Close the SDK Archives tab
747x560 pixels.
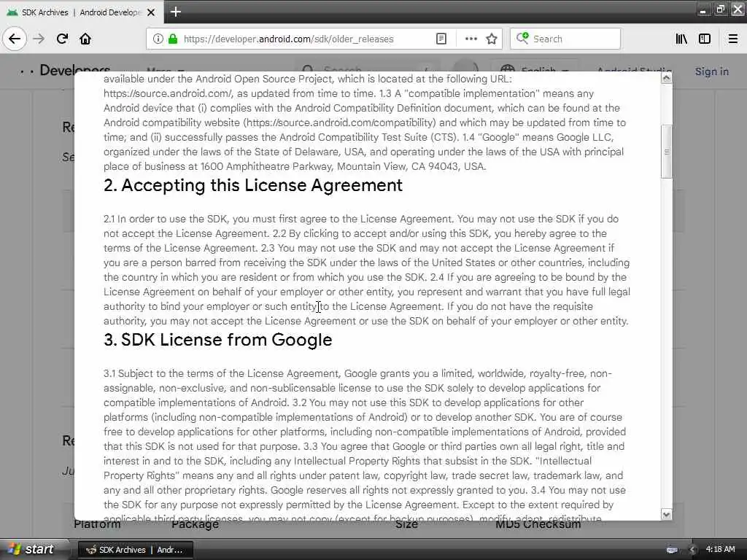click(x=151, y=12)
